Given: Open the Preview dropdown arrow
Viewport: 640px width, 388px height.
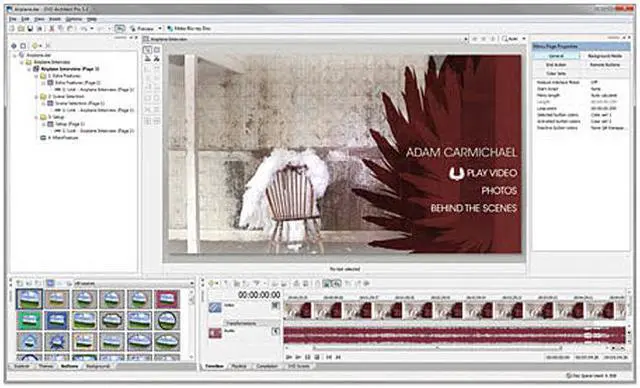Looking at the screenshot, I should point(160,29).
